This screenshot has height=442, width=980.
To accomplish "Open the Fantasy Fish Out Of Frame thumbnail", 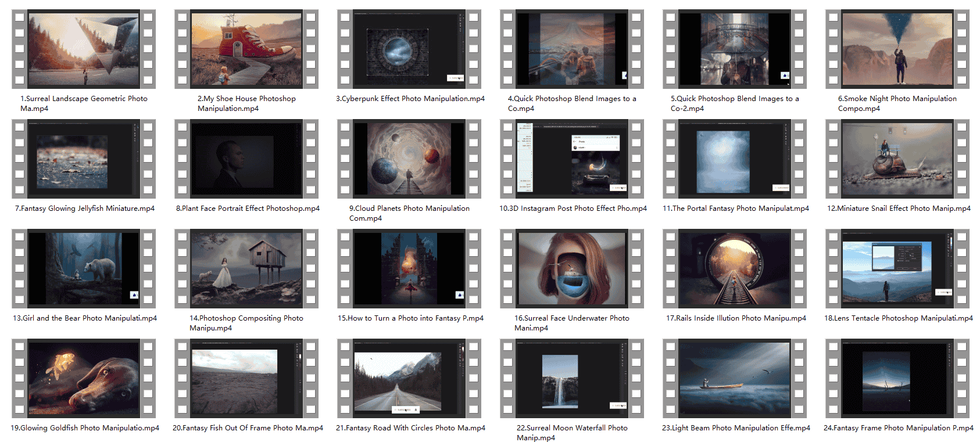I will click(x=246, y=378).
